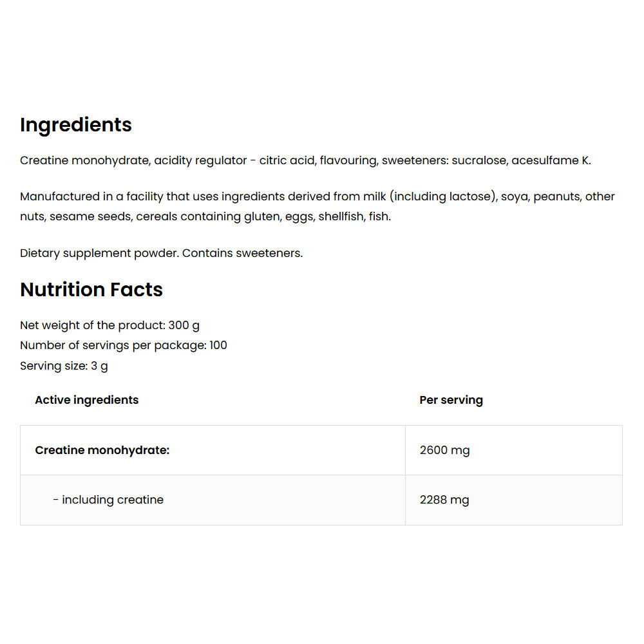
Task: Click 'Net weight of the product: 300 g'
Action: point(109,325)
